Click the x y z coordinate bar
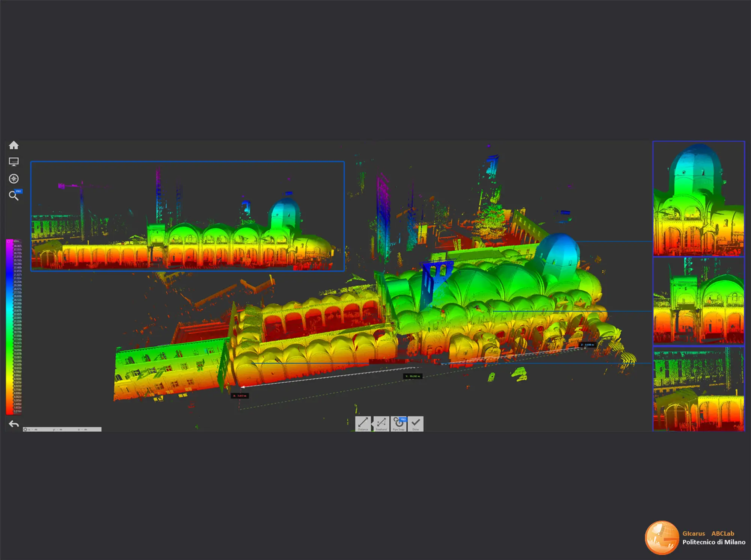Screen dimensions: 751x560 pyautogui.click(x=62, y=429)
